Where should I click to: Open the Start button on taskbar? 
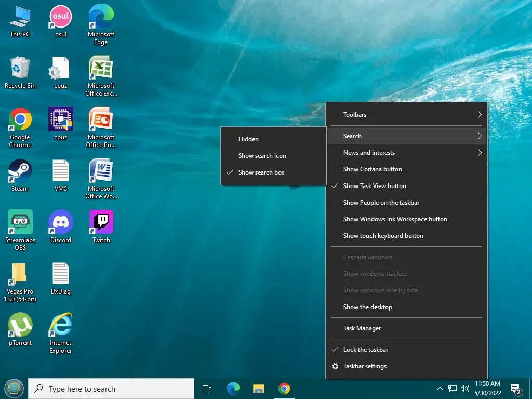click(14, 389)
